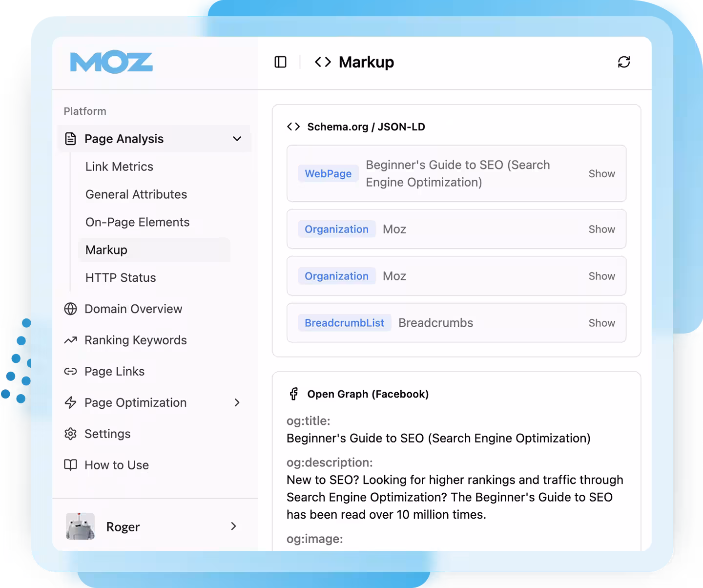
Task: Click the Page Links chain icon
Action: [71, 371]
